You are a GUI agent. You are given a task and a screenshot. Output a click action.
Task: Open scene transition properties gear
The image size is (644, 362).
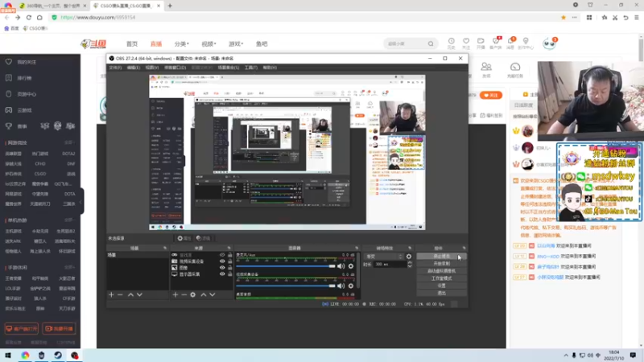pos(409,257)
